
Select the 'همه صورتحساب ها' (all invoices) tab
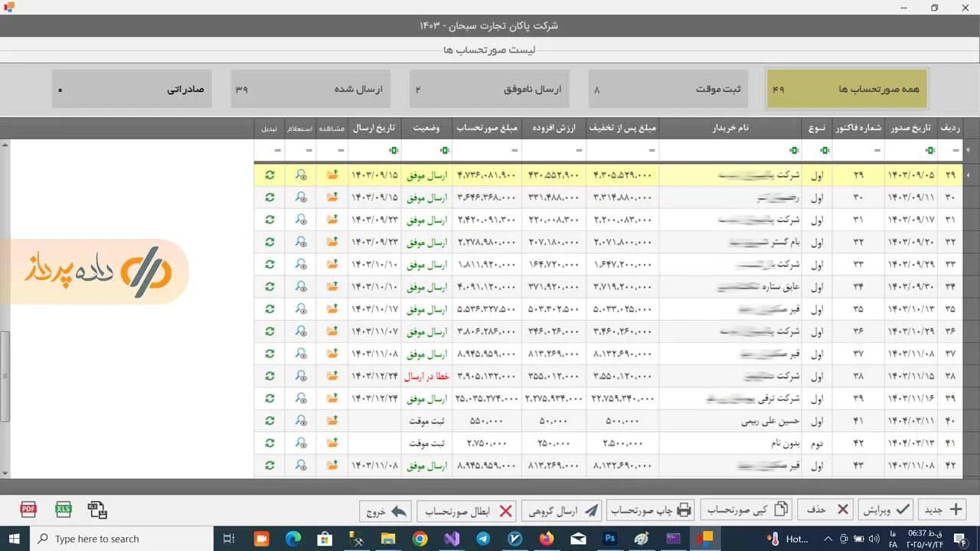[x=847, y=90]
